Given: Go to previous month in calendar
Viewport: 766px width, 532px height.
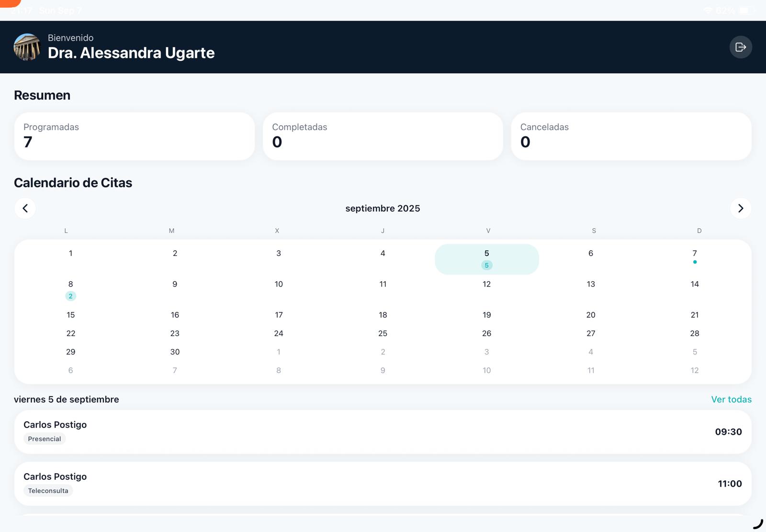Looking at the screenshot, I should (x=25, y=208).
